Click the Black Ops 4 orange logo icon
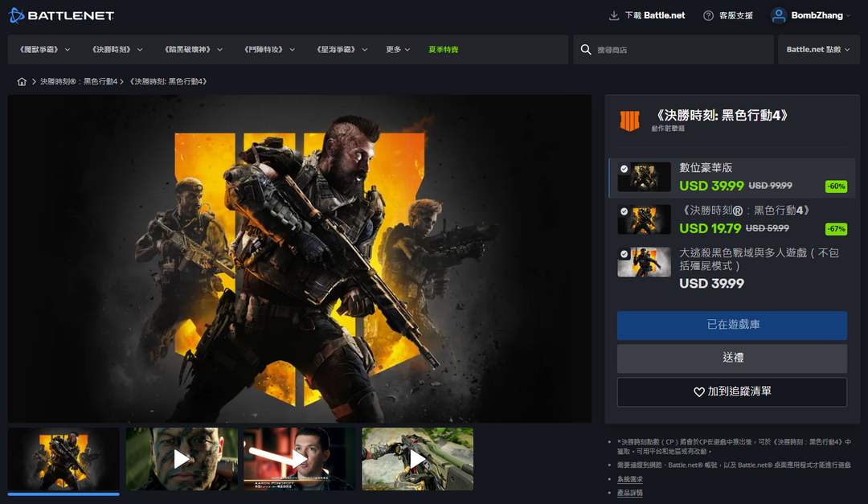The width and height of the screenshot is (868, 504). 629,121
